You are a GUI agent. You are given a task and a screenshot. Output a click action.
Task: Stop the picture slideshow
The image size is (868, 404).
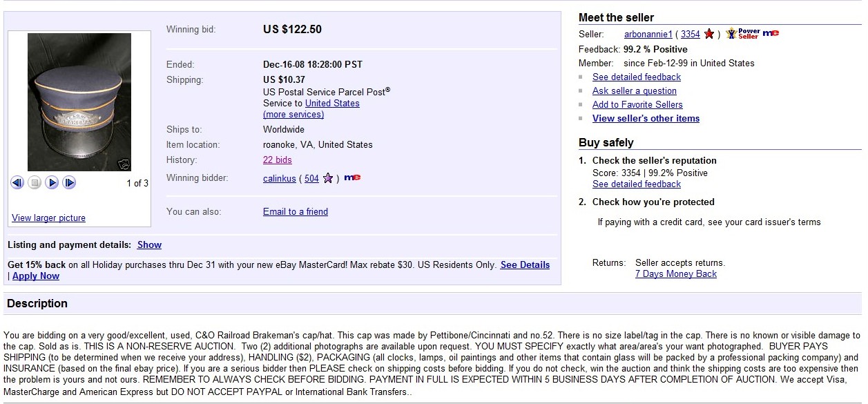click(x=35, y=183)
